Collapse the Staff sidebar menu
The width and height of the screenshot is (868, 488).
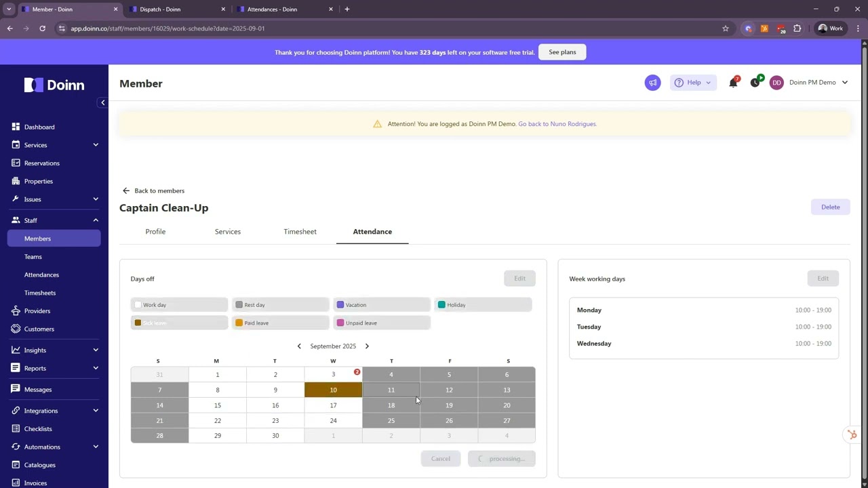click(x=96, y=220)
